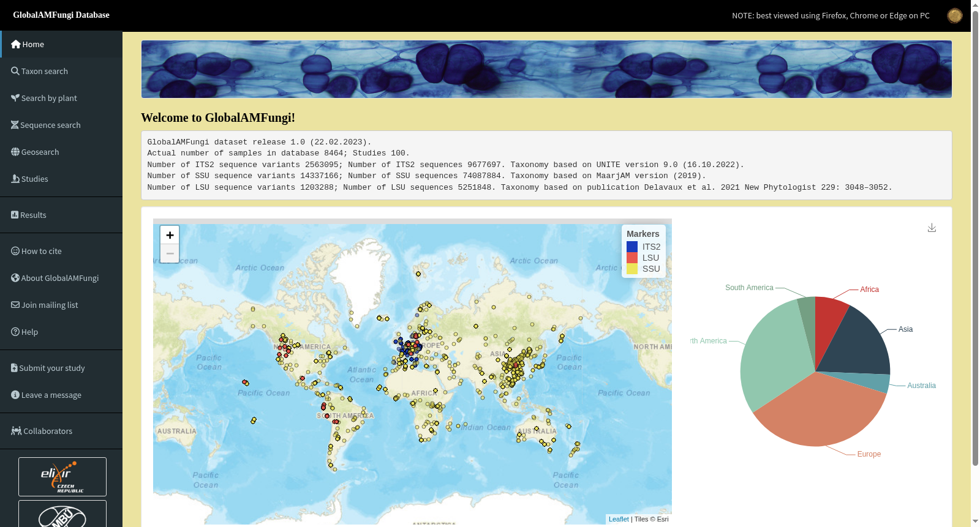Click the mailing list envelope icon
This screenshot has width=980, height=527.
tap(15, 305)
